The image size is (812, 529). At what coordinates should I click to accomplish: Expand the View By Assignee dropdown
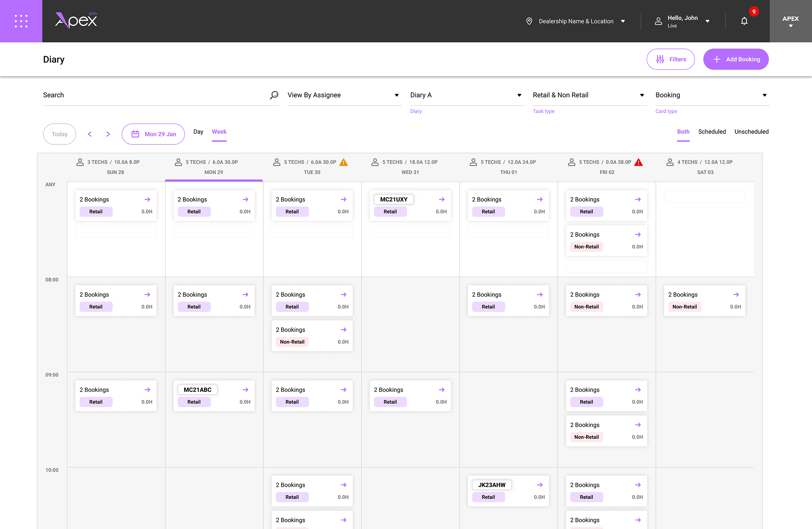(344, 95)
